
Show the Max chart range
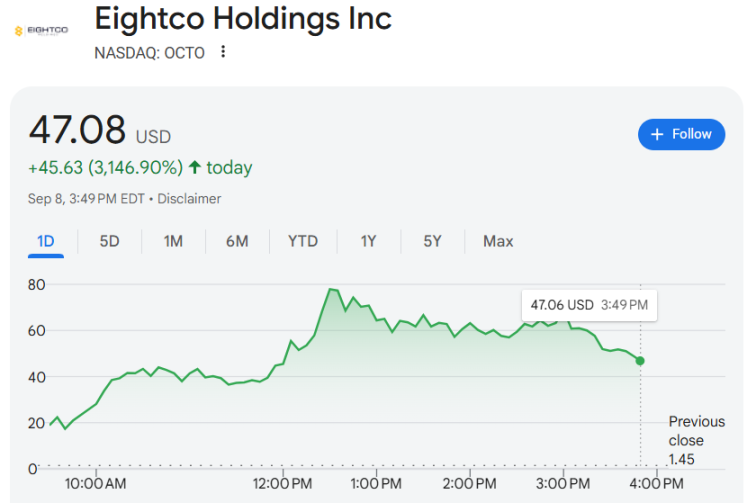(x=498, y=241)
